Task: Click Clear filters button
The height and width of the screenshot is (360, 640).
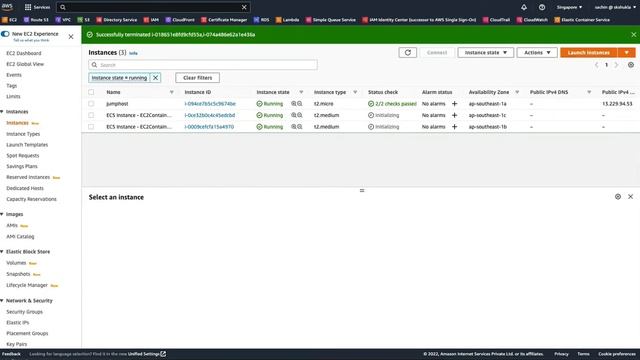Action: coord(198,78)
